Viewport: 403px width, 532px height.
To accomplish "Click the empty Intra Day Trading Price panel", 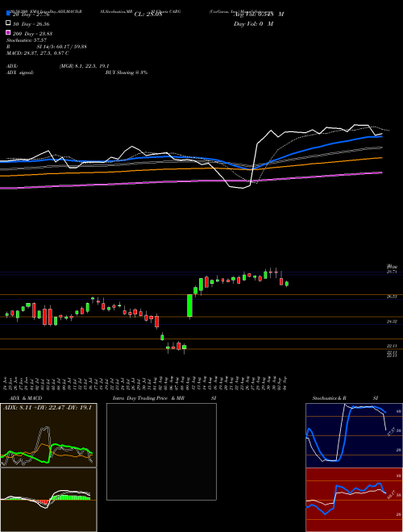I will 161,451.
